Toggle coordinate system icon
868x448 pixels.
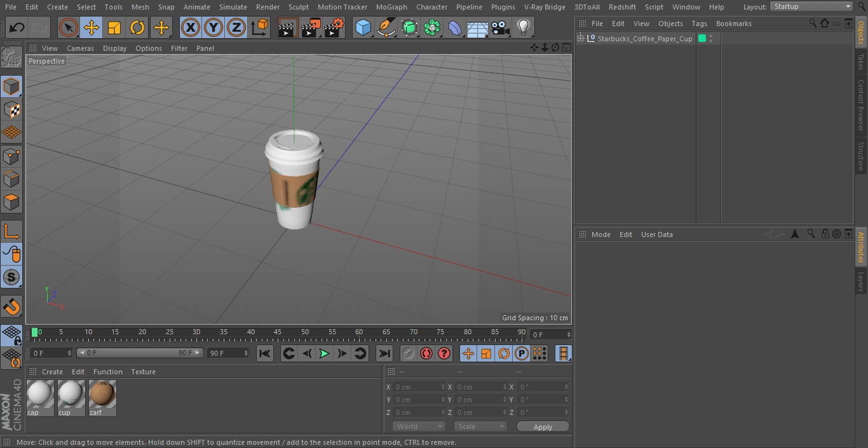260,27
